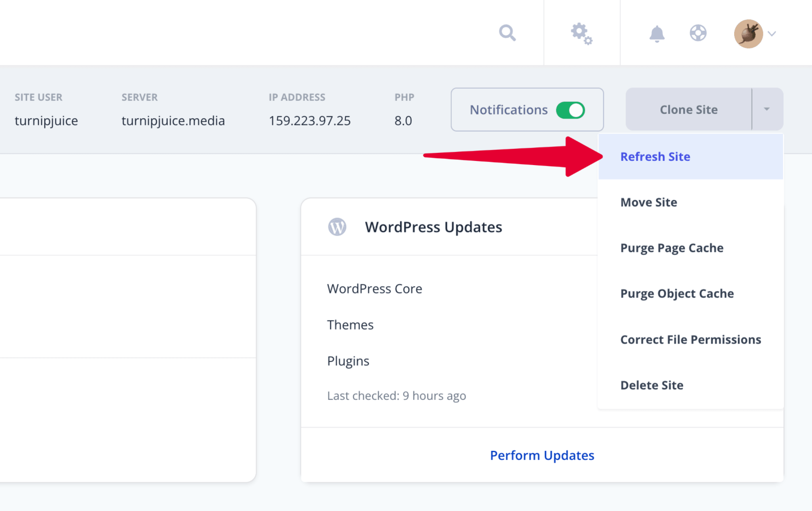This screenshot has height=511, width=812.
Task: Click the Correct File Permissions option
Action: (692, 339)
